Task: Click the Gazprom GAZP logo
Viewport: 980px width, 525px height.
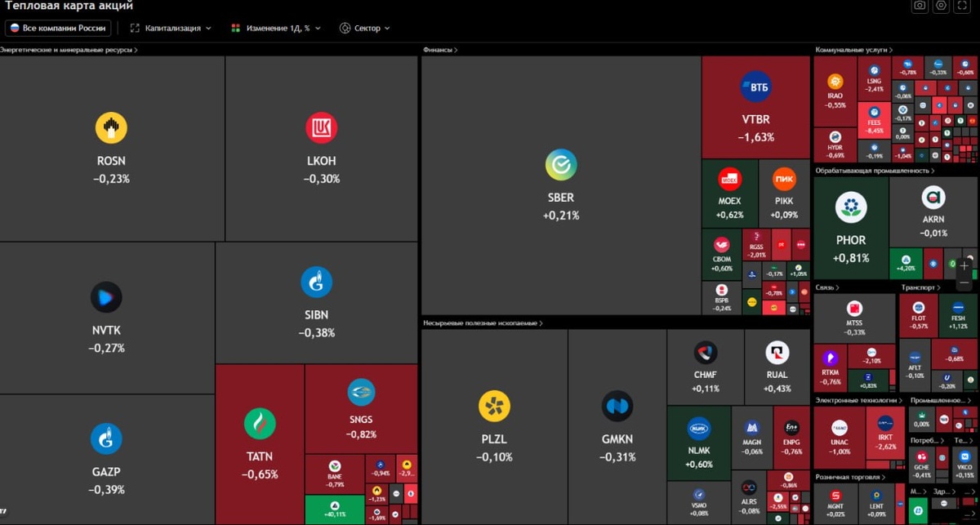Action: coord(106,439)
